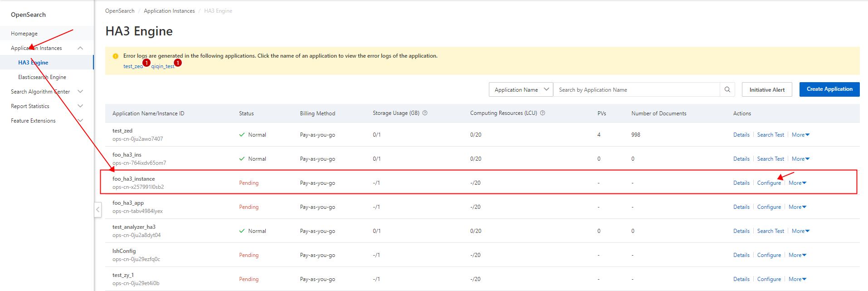This screenshot has height=291, width=868.
Task: Open Details for foo_ha3_ins
Action: pos(741,159)
